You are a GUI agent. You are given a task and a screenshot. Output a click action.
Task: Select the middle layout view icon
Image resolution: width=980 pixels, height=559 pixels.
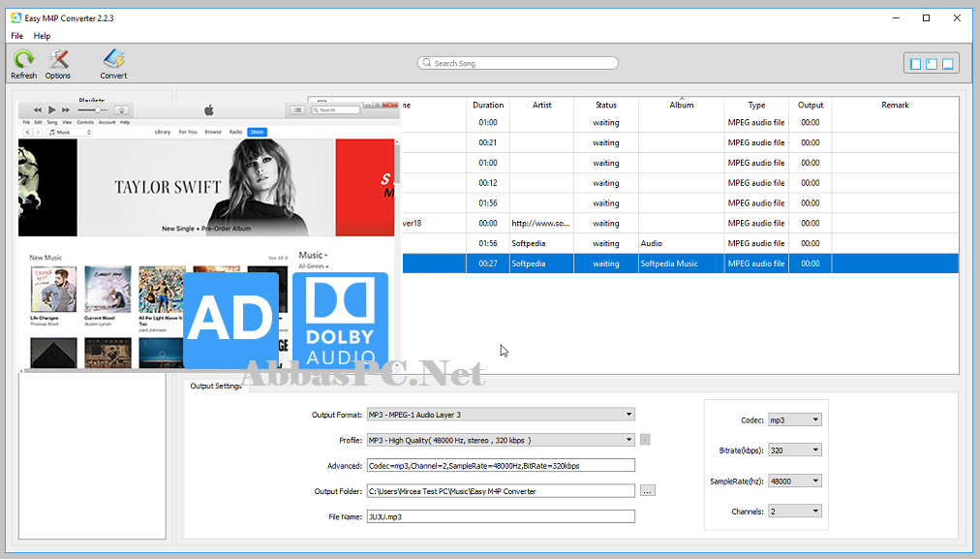[x=932, y=64]
